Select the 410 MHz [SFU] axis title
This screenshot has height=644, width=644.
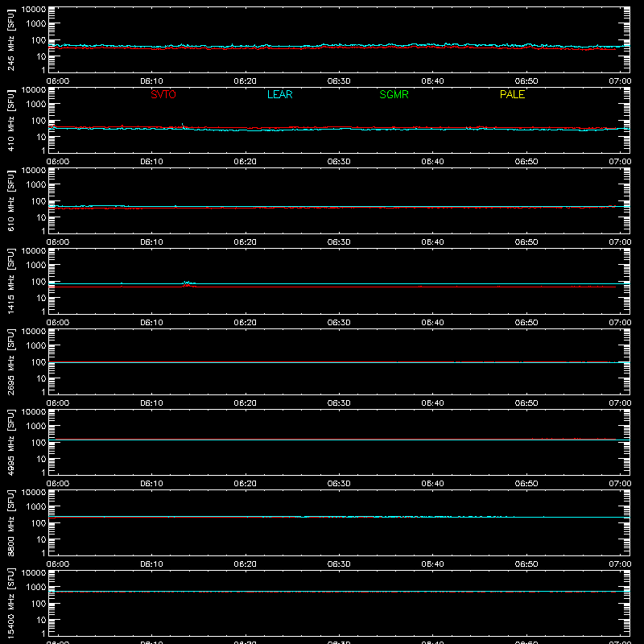(x=10, y=120)
